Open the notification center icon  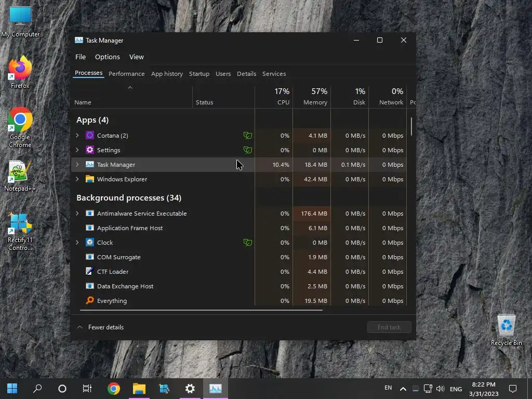click(x=513, y=389)
